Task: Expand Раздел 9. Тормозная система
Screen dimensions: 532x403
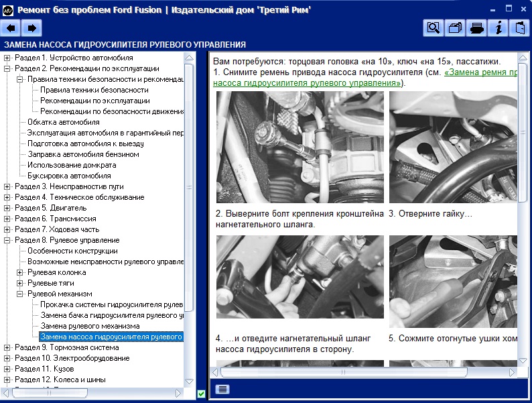Action: [7, 347]
